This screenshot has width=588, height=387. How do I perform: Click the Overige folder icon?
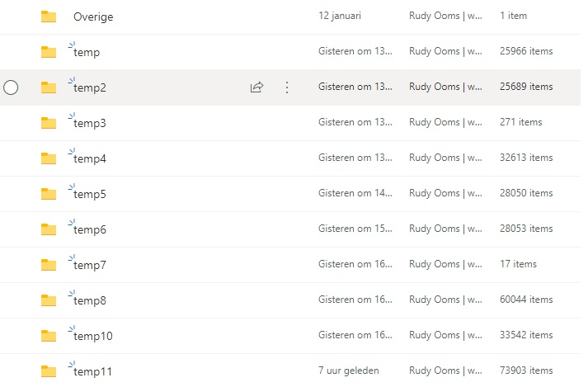[x=49, y=17]
